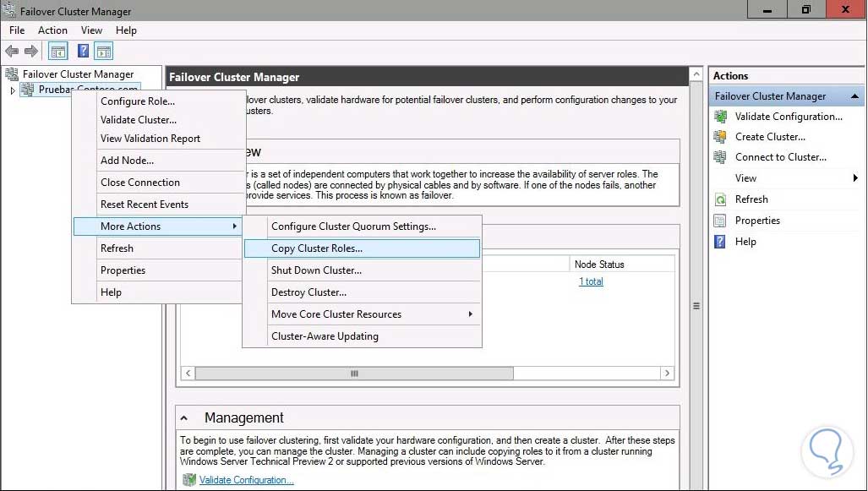Click Validate Configuration in Actions pane
The width and height of the screenshot is (868, 491).
[789, 117]
